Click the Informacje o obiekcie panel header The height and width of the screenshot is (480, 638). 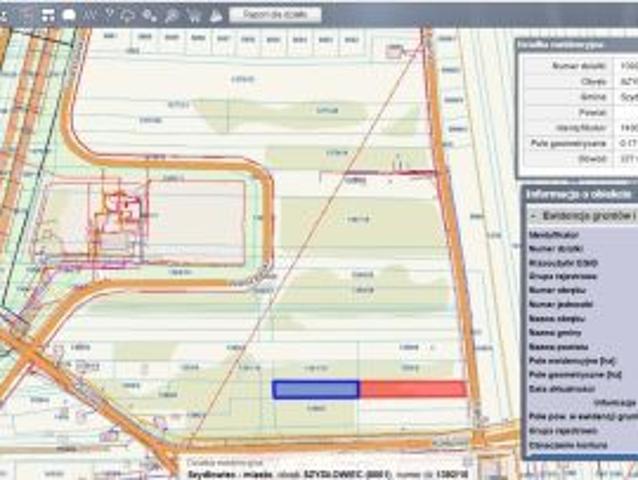pyautogui.click(x=580, y=193)
